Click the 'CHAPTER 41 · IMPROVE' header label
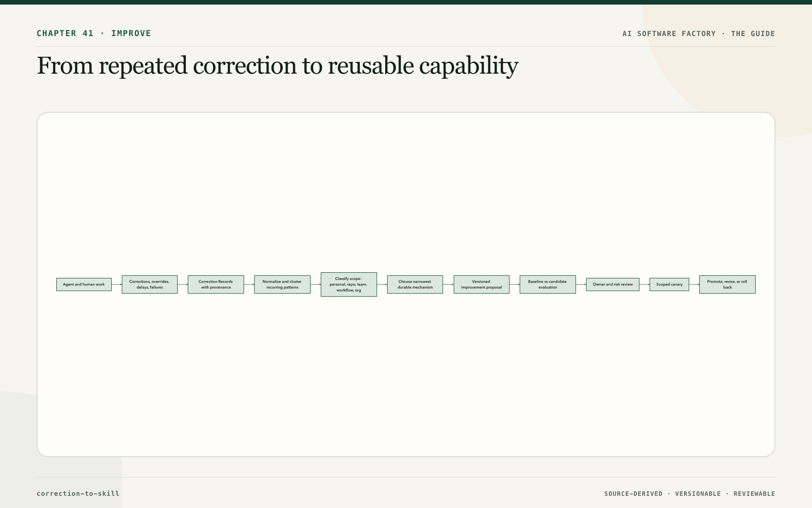The width and height of the screenshot is (812, 508). tap(94, 34)
